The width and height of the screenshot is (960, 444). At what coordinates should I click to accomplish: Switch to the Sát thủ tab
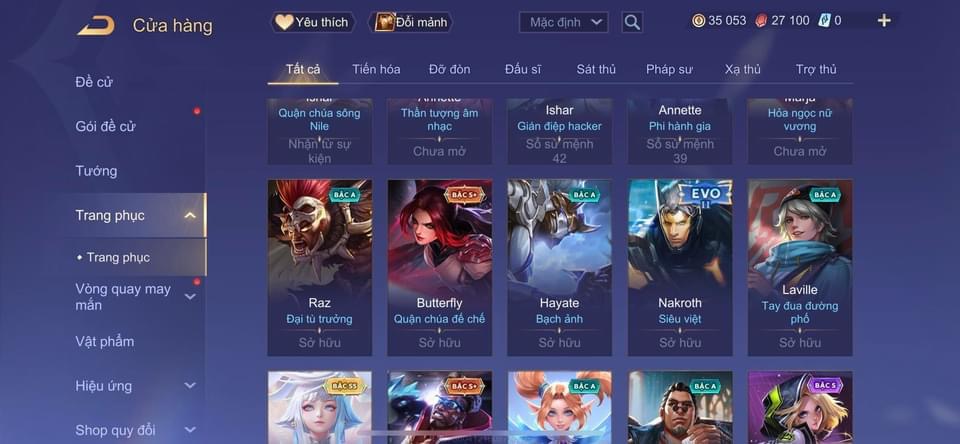(596, 69)
